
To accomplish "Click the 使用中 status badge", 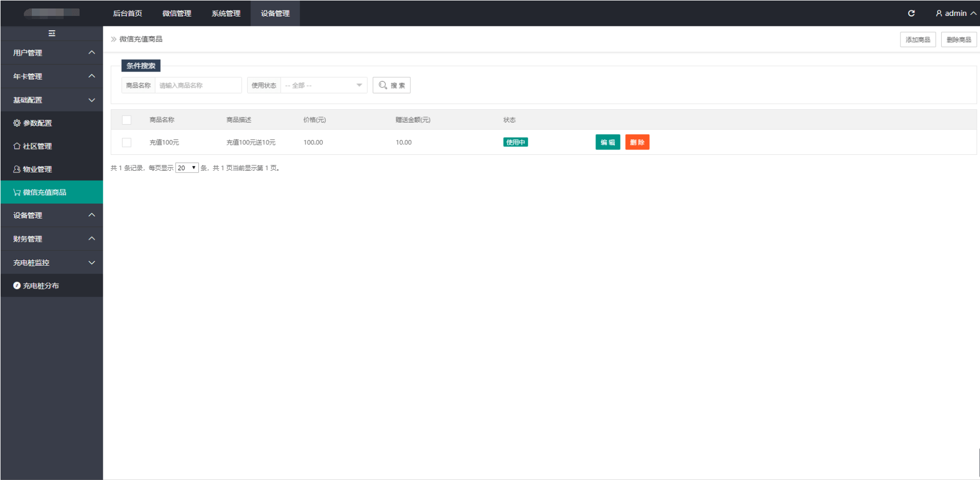I will click(515, 142).
